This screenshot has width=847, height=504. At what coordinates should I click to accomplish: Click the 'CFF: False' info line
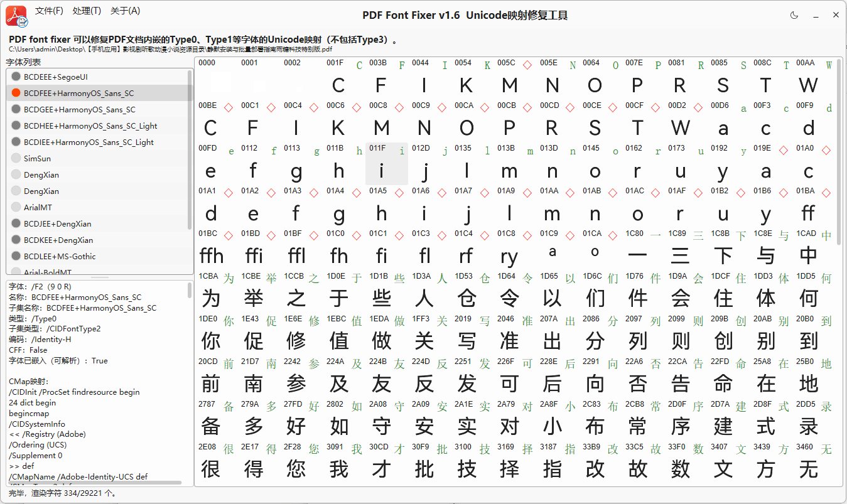[x=28, y=350]
